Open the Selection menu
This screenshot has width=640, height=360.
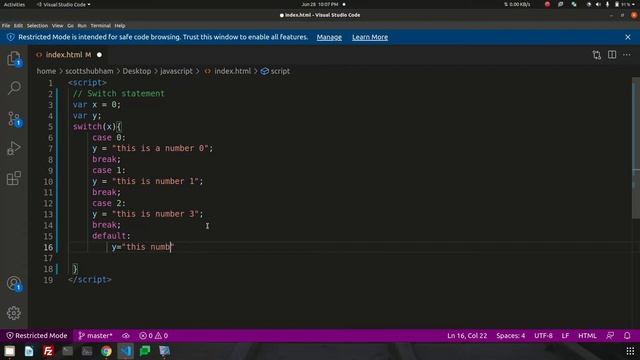[37, 25]
